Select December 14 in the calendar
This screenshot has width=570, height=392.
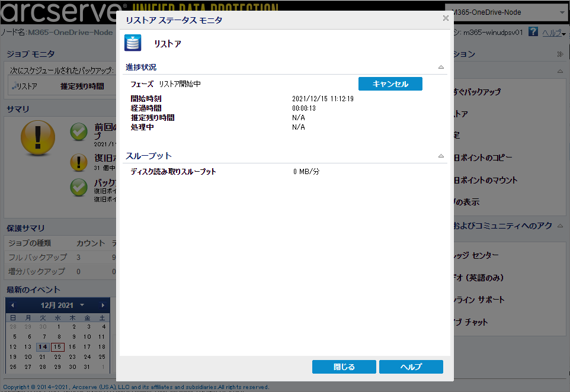coord(43,347)
